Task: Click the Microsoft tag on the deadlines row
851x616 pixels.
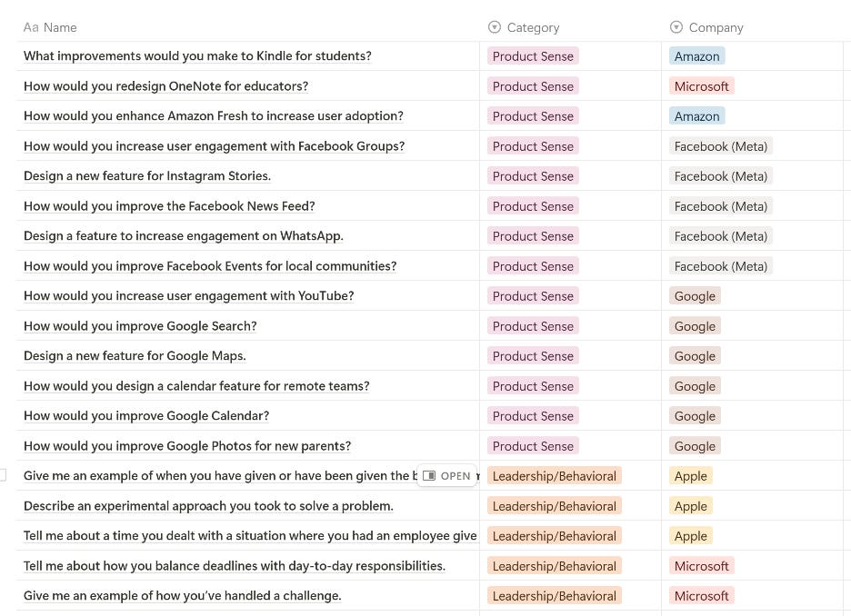Action: pyautogui.click(x=701, y=565)
